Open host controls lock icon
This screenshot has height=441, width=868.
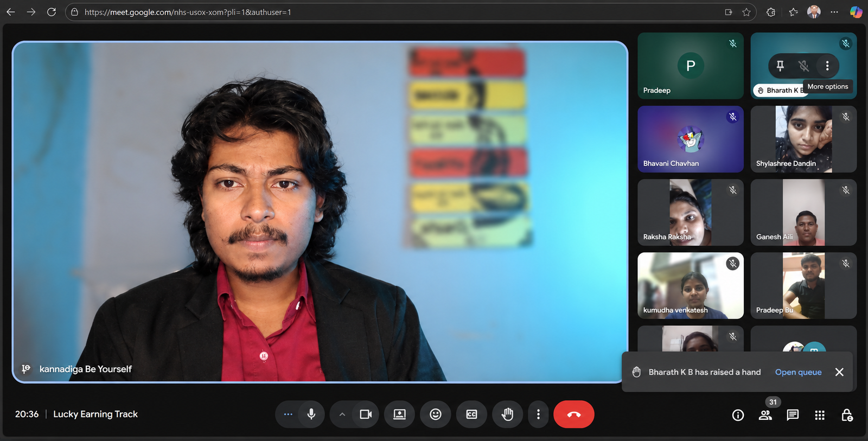point(847,416)
